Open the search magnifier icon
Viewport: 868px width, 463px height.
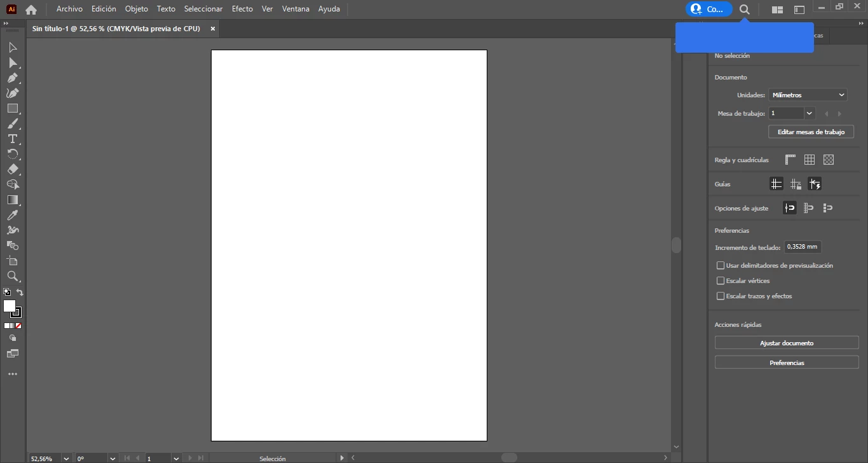pos(745,10)
